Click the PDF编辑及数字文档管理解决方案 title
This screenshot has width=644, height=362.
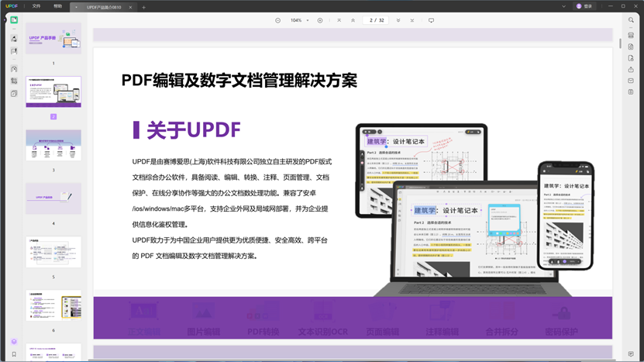tap(239, 81)
